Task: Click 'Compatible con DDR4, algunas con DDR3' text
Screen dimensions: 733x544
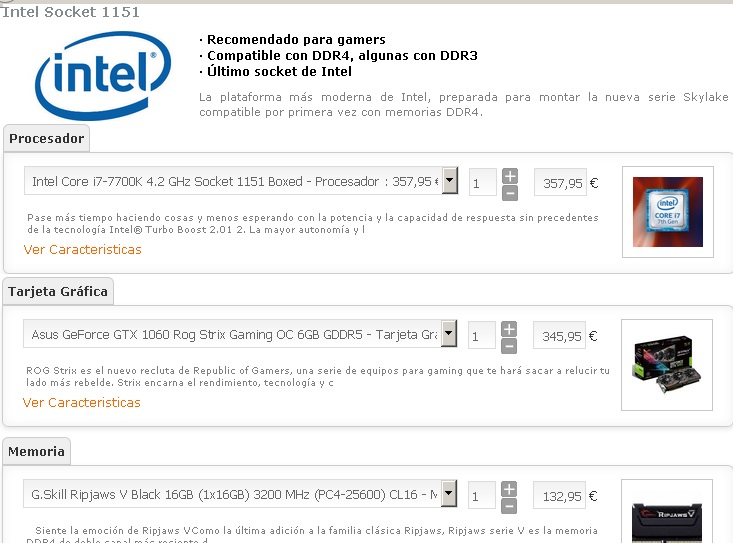Action: point(342,55)
